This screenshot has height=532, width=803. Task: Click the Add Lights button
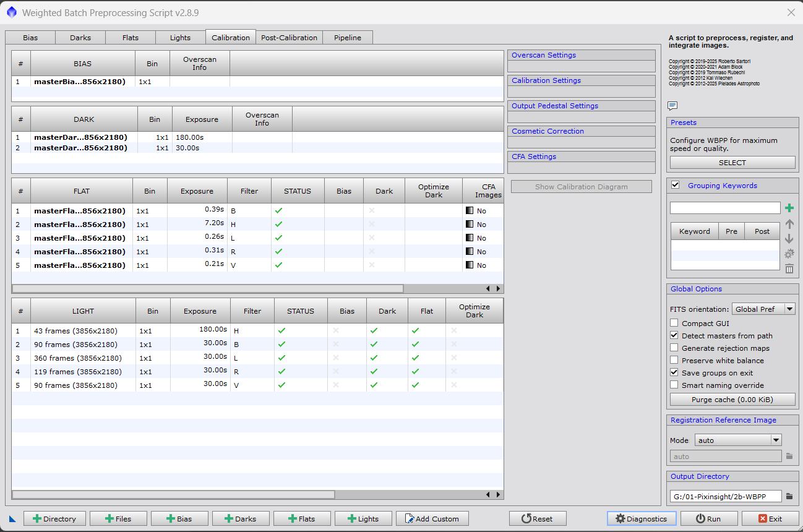(x=363, y=519)
